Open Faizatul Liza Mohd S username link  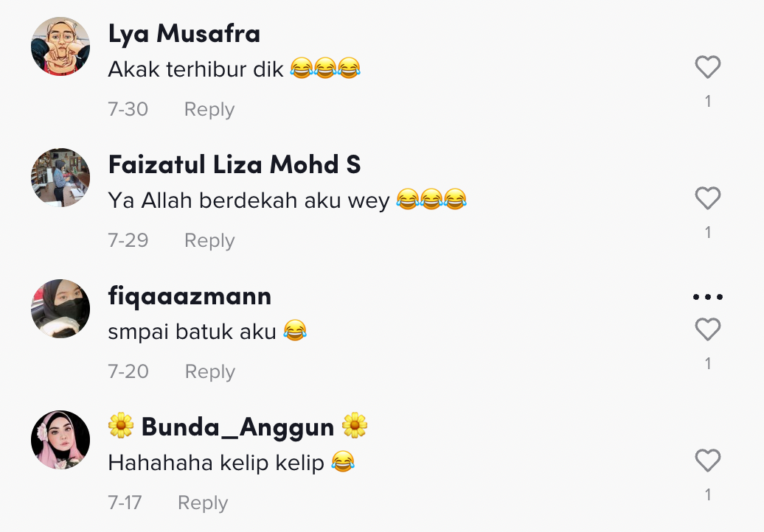pyautogui.click(x=235, y=164)
